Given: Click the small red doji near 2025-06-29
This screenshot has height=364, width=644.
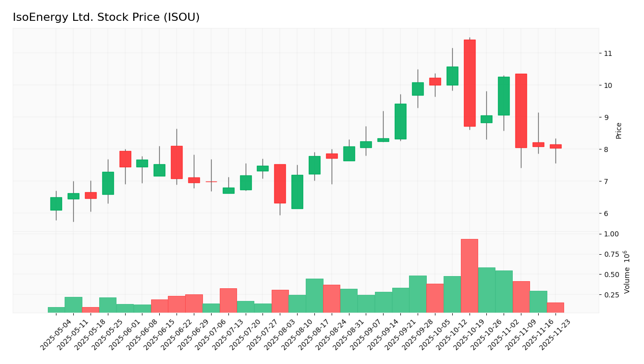Looking at the screenshot, I should pyautogui.click(x=212, y=181).
